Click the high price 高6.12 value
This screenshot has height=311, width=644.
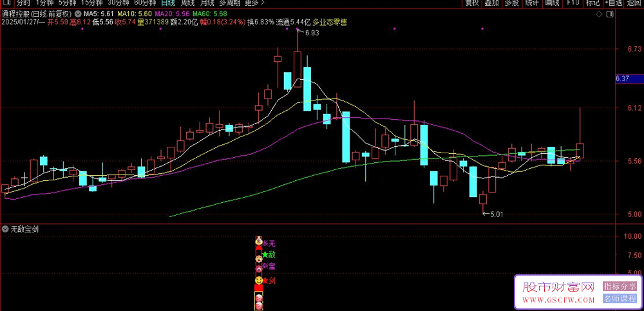click(80, 22)
